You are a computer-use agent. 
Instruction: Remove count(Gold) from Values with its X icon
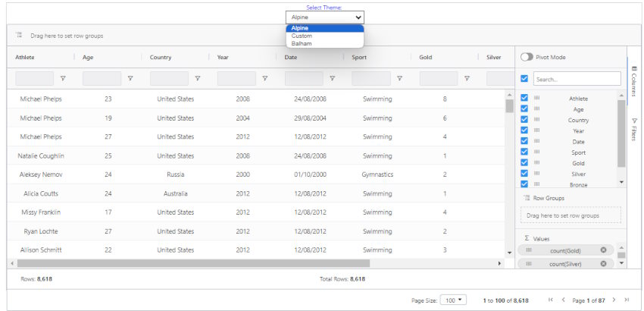603,250
